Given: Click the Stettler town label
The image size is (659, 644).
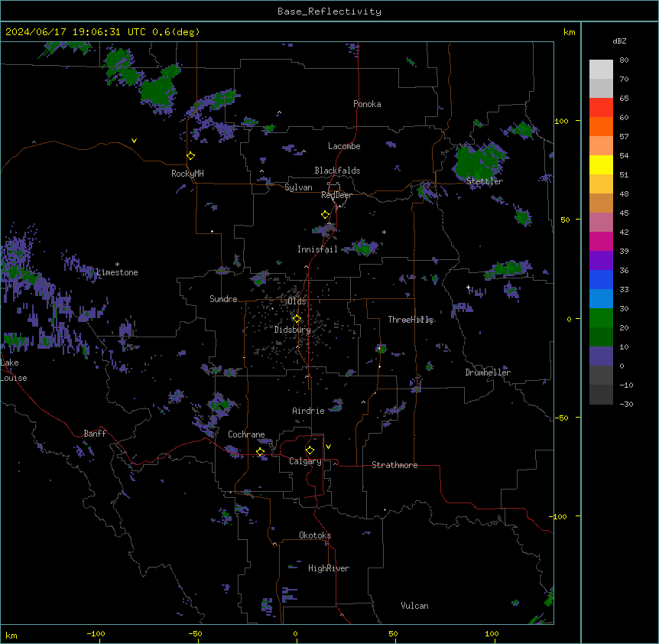Looking at the screenshot, I should click(484, 181).
